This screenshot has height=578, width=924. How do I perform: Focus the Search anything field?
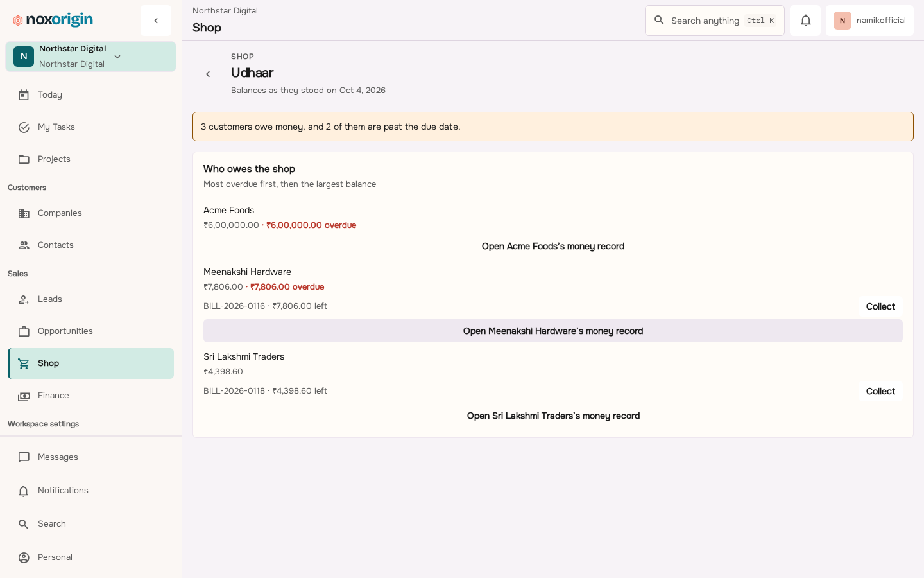[715, 21]
